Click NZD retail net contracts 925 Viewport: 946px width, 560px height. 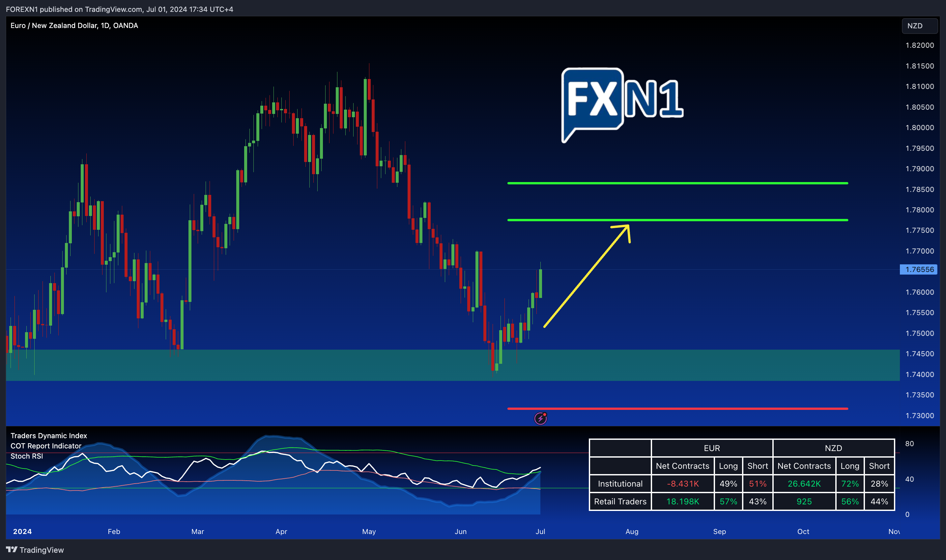[x=804, y=501]
